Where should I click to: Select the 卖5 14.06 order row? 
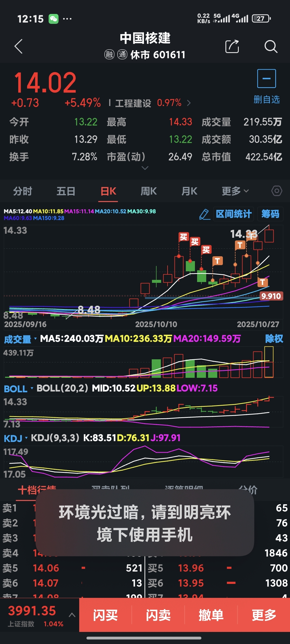coord(72,568)
